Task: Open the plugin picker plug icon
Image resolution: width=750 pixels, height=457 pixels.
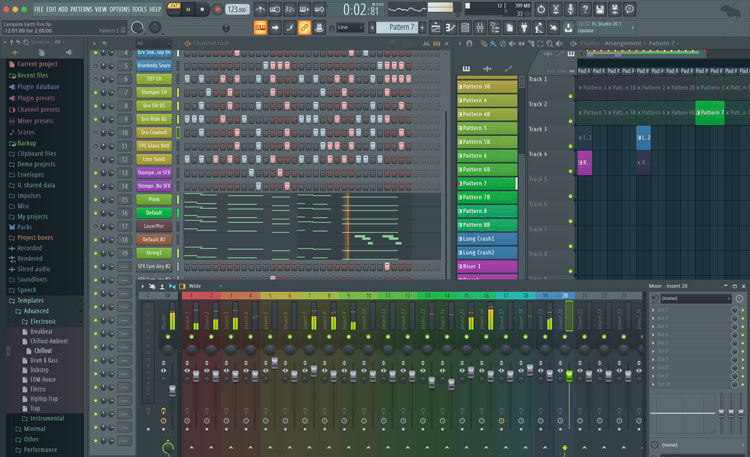Action: click(524, 28)
